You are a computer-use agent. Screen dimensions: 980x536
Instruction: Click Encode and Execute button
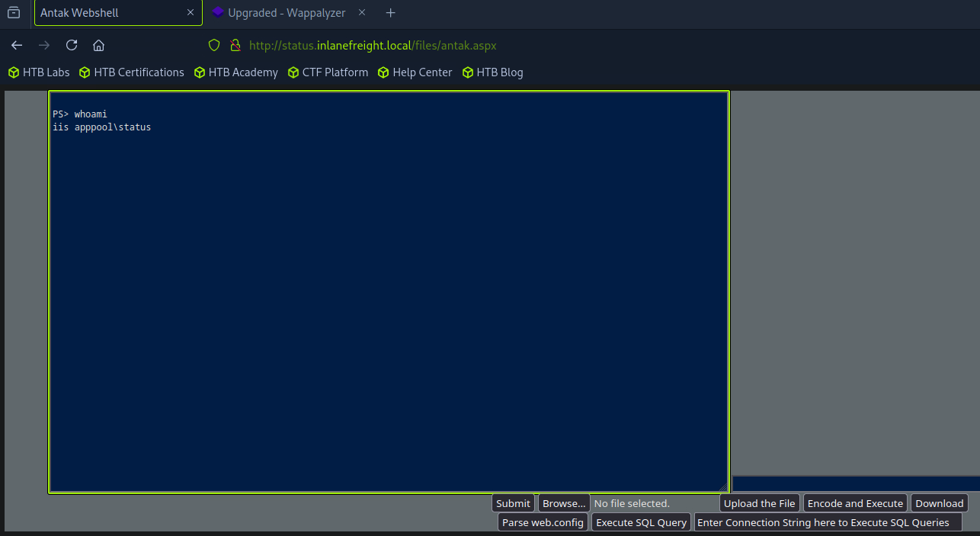pyautogui.click(x=855, y=503)
